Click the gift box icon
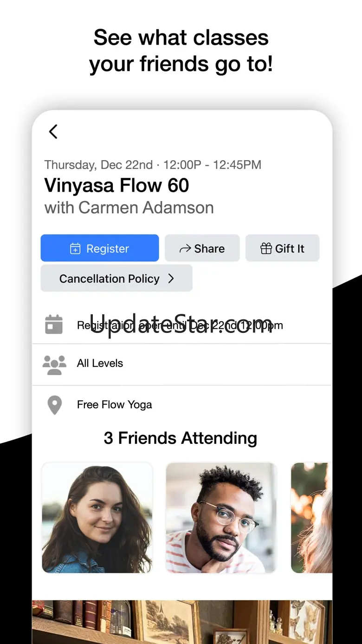This screenshot has height=644, width=362. coord(266,249)
